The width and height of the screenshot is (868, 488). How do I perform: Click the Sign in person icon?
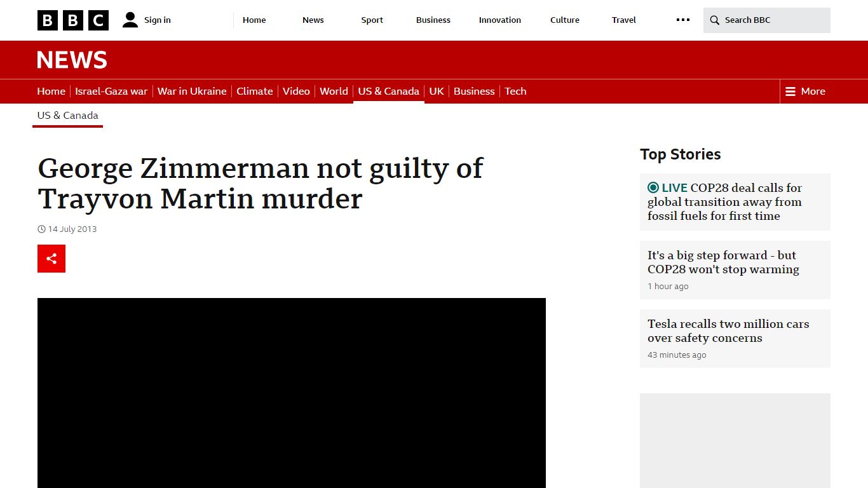[x=130, y=20]
